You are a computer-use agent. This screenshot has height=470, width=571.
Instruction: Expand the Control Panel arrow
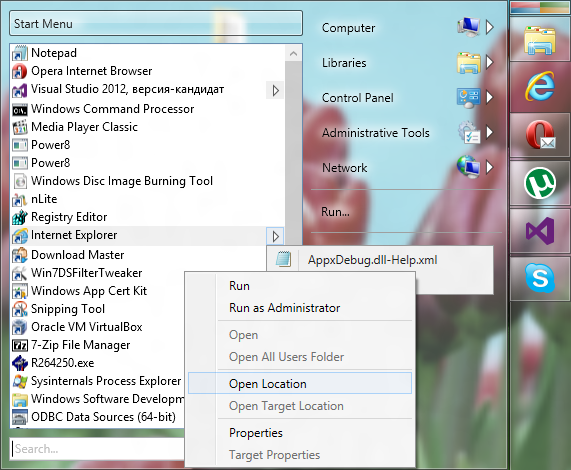(490, 97)
